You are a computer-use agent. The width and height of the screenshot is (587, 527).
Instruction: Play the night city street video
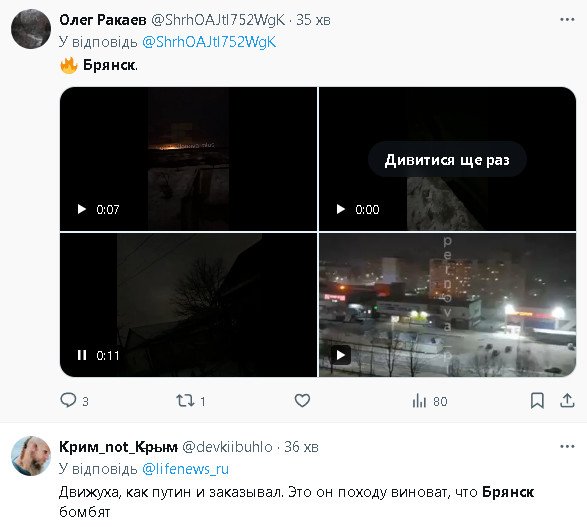coord(340,355)
